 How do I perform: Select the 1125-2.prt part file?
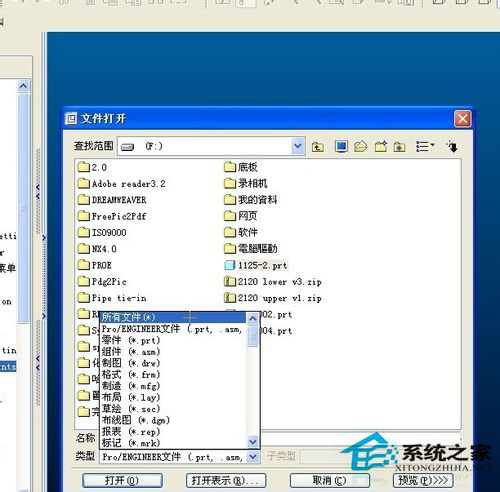256,265
